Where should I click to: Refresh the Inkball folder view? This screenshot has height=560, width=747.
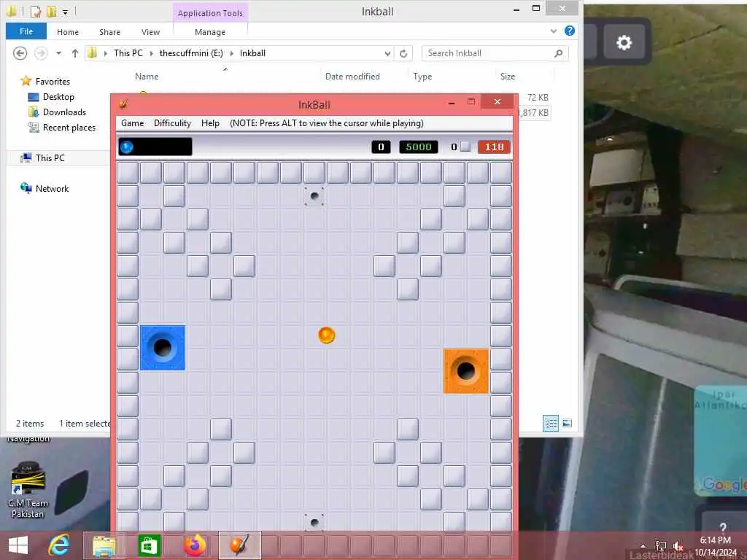[x=403, y=53]
